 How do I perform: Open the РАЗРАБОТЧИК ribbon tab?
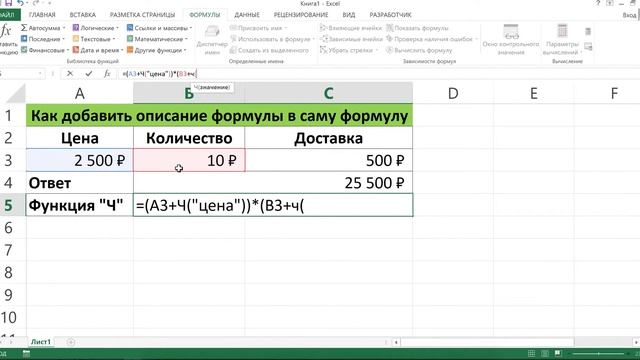point(390,15)
